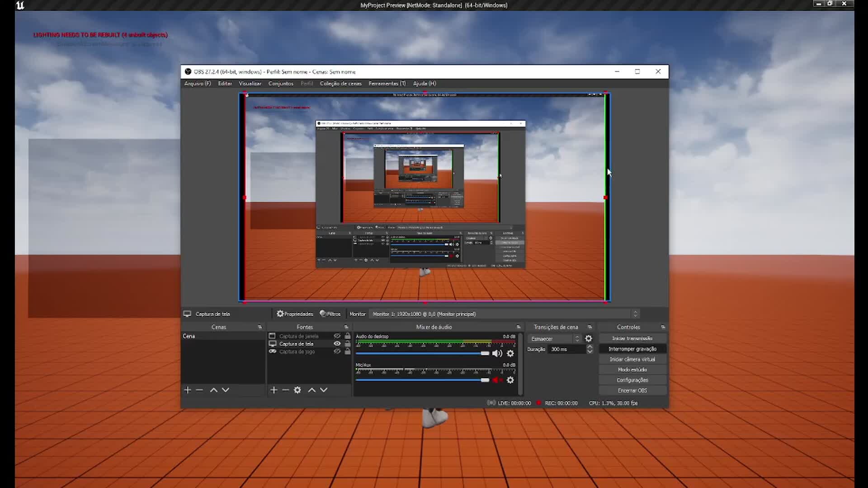868x488 pixels.
Task: Hide the 'Captura de janela' source
Action: [337, 336]
